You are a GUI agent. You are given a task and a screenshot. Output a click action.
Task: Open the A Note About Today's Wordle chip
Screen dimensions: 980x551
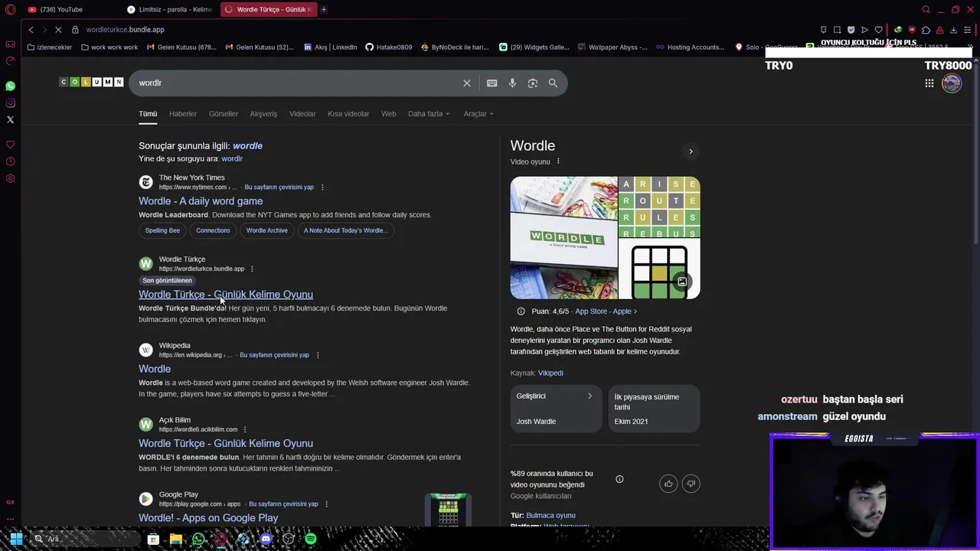coord(345,230)
